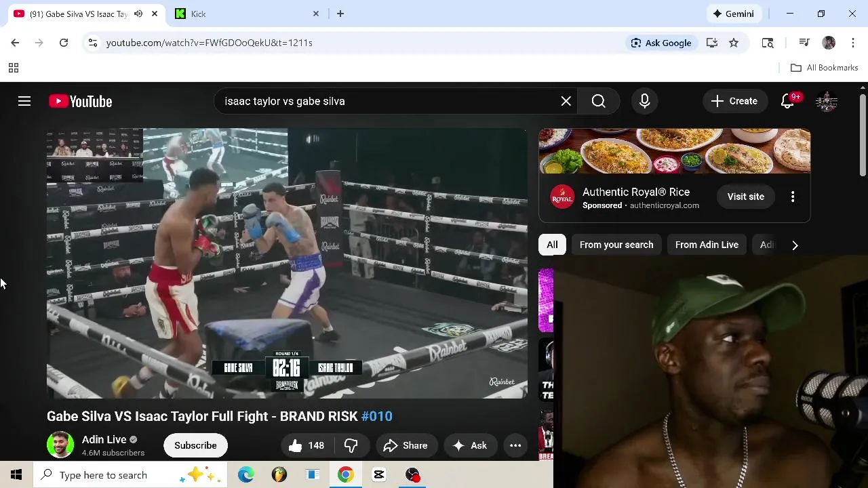
Task: Open the Ask AI button
Action: tap(470, 445)
